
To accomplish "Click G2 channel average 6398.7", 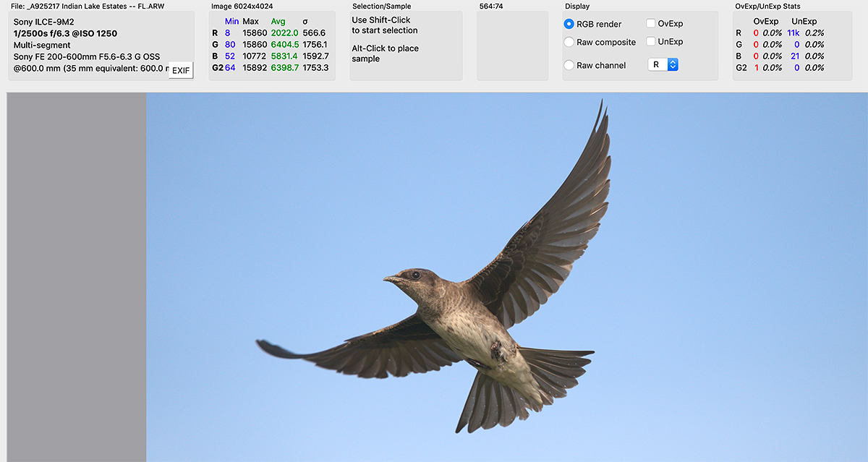I will [x=284, y=67].
